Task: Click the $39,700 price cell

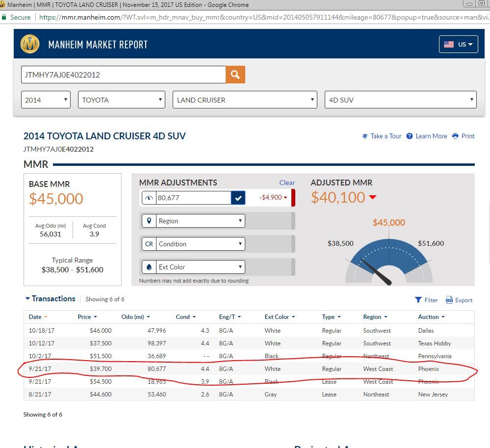Action: (x=101, y=369)
